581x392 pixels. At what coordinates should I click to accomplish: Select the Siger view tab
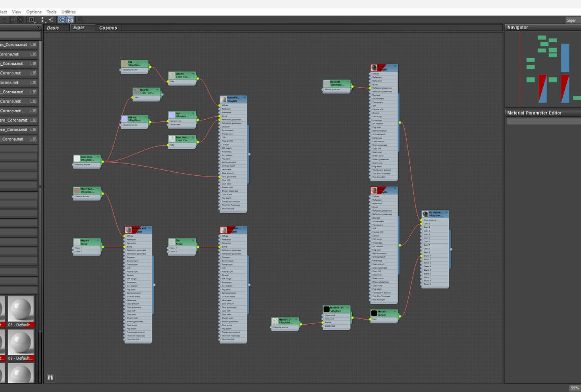[x=78, y=28]
